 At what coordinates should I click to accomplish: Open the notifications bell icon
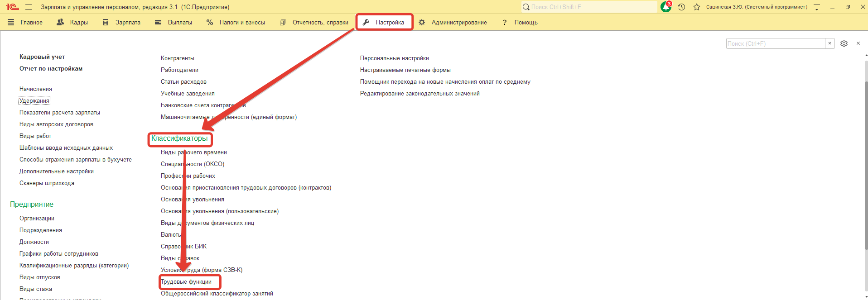pyautogui.click(x=666, y=7)
